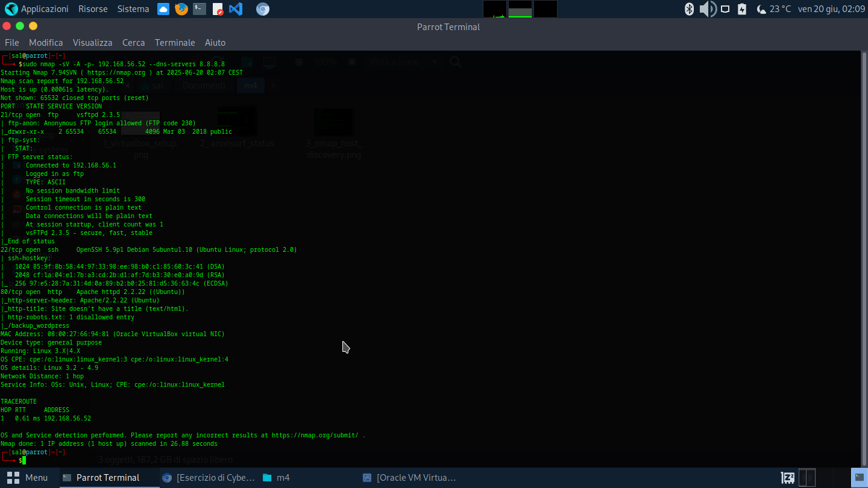The image size is (868, 488).
Task: Click the keyboard layout indicator in taskbar
Action: (787, 478)
